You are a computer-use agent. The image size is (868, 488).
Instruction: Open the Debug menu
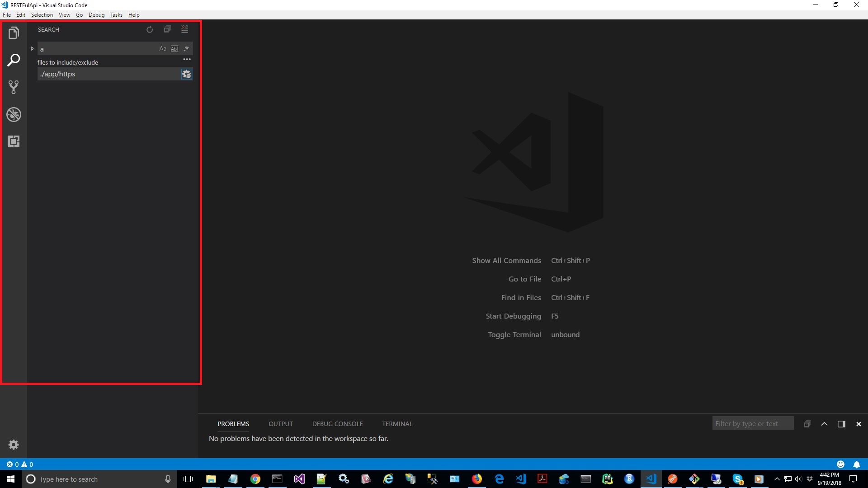coord(96,14)
